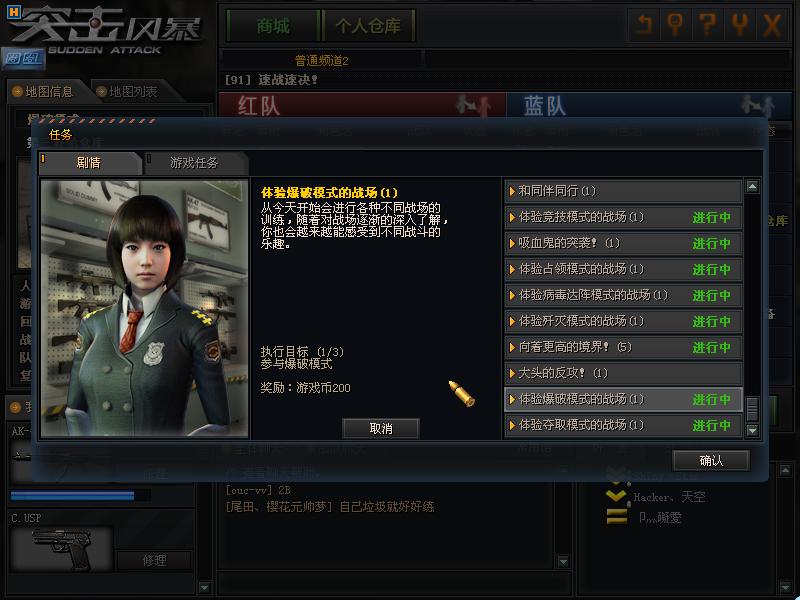
Task: Click the orange back arrow icon
Action: pyautogui.click(x=644, y=24)
